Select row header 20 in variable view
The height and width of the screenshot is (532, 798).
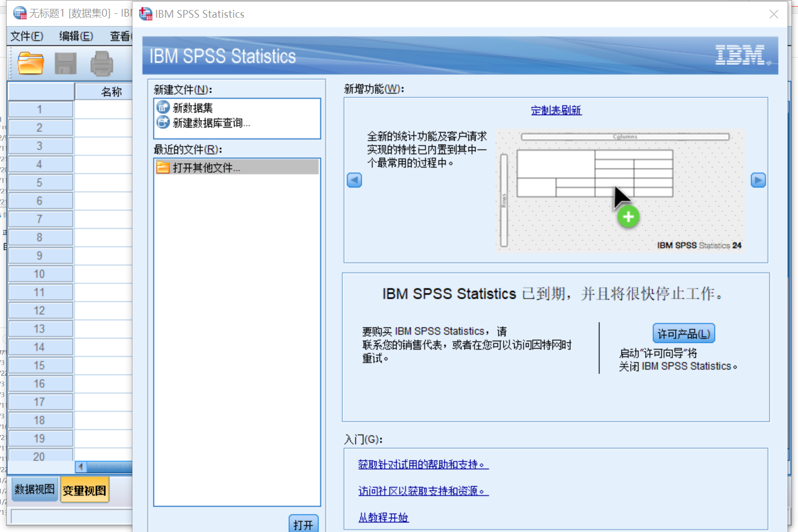pos(40,456)
